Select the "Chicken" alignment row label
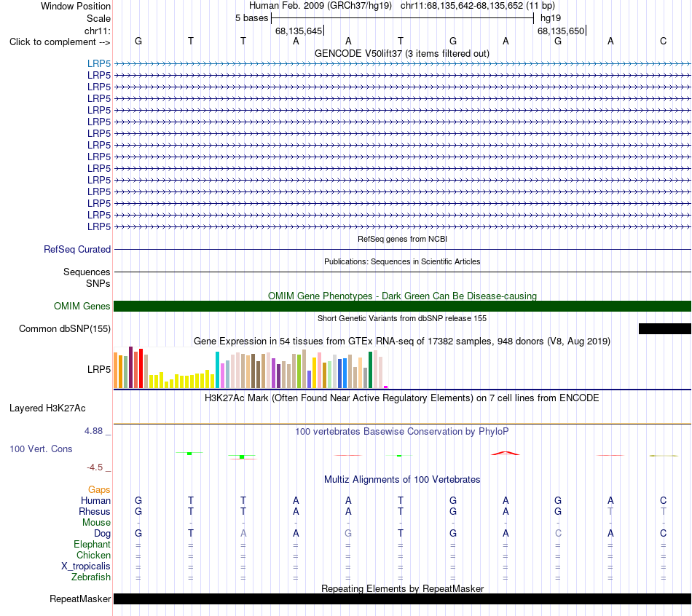 click(x=93, y=555)
